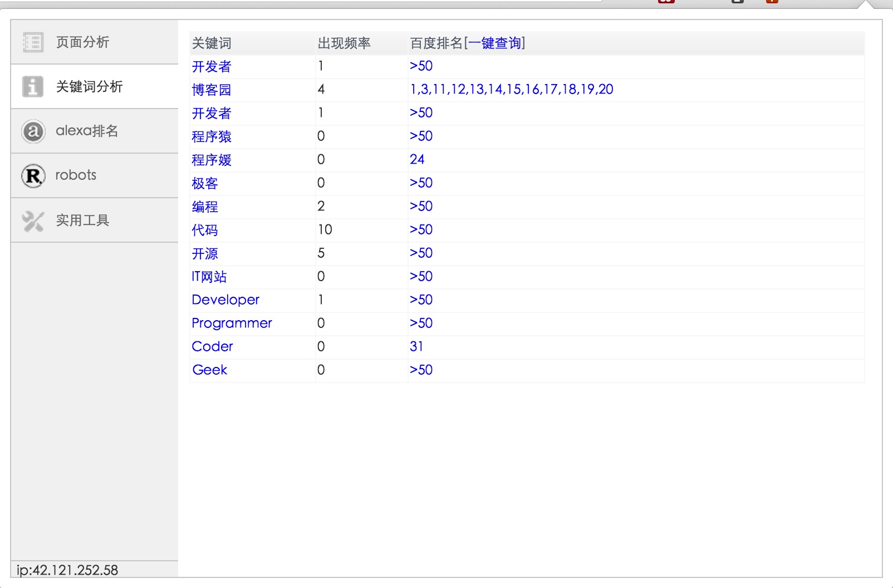893x588 pixels.
Task: Switch to alexa排名 tab
Action: (x=95, y=131)
